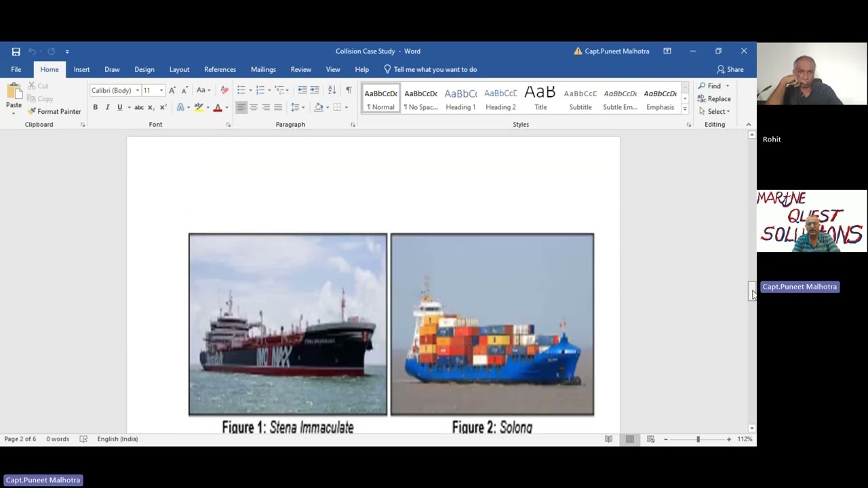
Task: Open the Paragraph dialog launcher
Action: point(353,125)
